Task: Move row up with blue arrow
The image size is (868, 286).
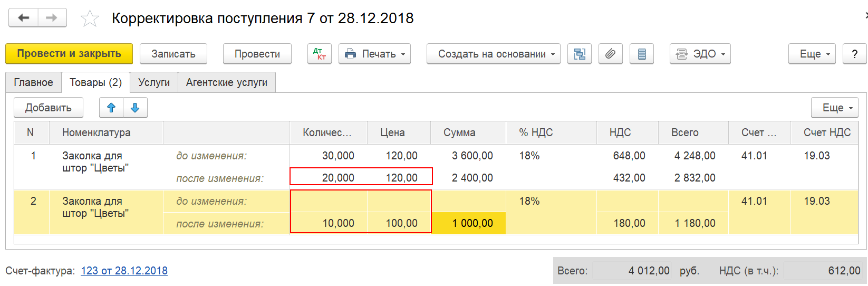Action: [111, 108]
